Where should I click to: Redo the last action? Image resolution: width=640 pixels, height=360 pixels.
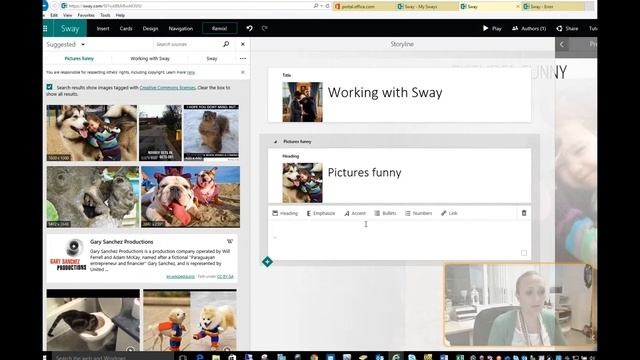[264, 29]
